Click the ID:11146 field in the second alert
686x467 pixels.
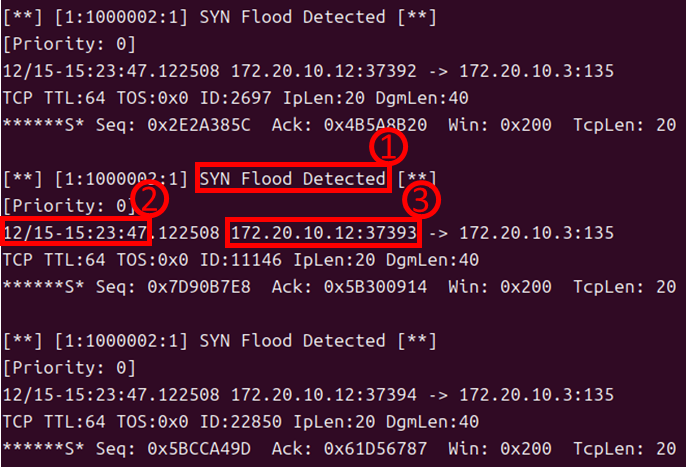[241, 260]
